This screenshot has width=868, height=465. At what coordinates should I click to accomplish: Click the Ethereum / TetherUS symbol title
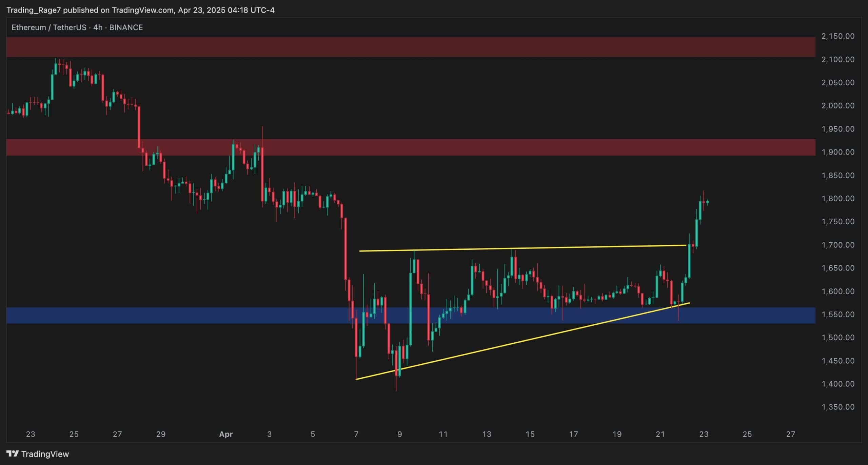49,27
